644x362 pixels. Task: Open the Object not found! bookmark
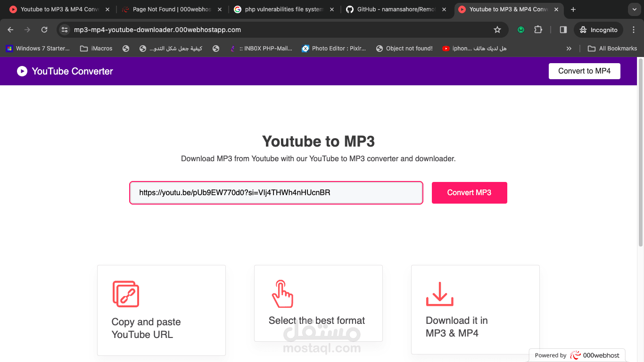click(405, 49)
